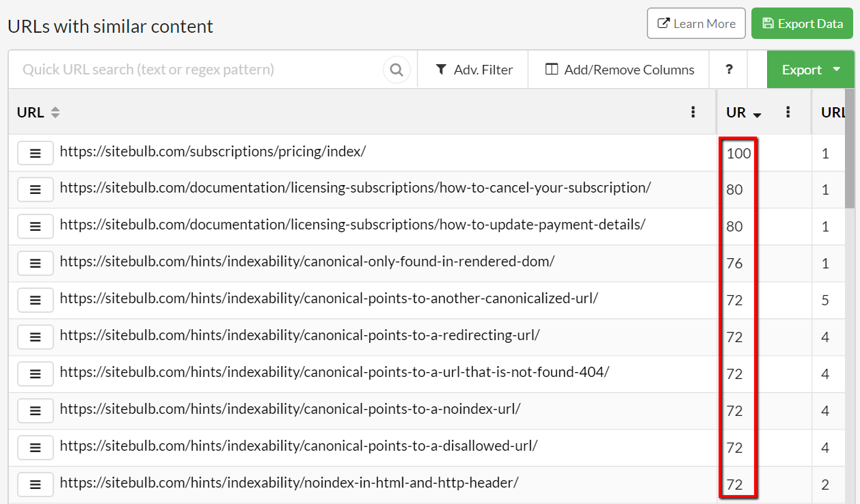Viewport: 860px width, 504px height.
Task: Open Add/Remove Columns
Action: (619, 70)
